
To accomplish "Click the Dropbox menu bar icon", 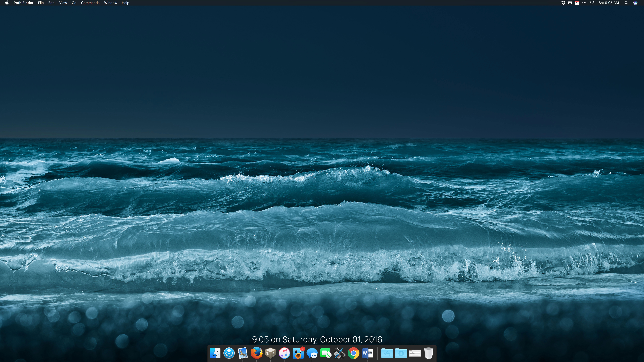I will [x=563, y=3].
